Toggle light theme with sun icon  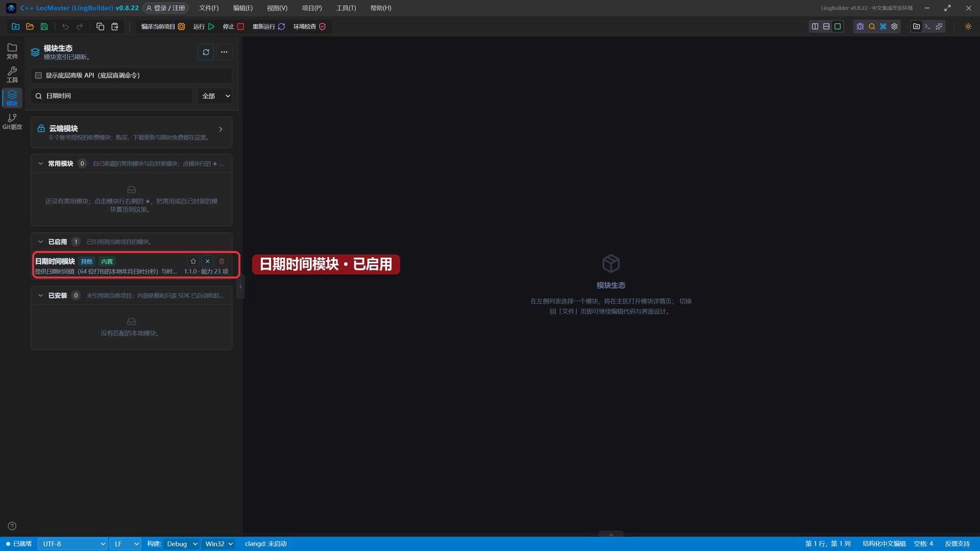(x=968, y=27)
